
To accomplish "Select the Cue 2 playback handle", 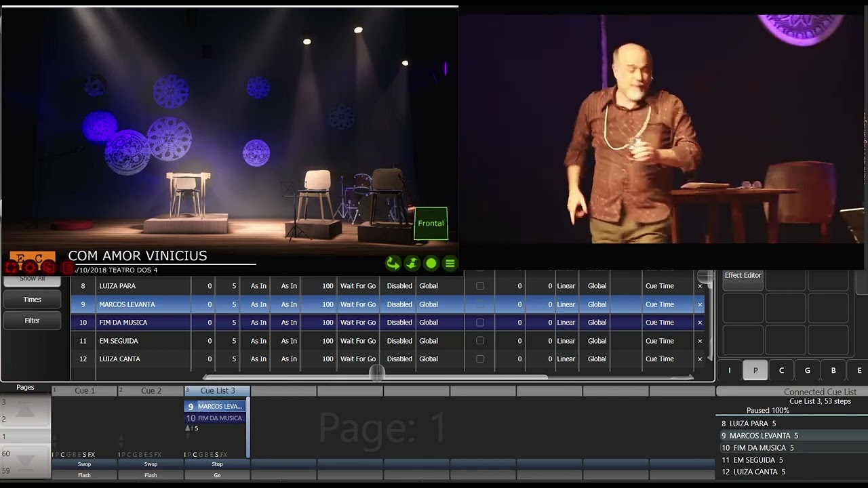I will (x=151, y=391).
